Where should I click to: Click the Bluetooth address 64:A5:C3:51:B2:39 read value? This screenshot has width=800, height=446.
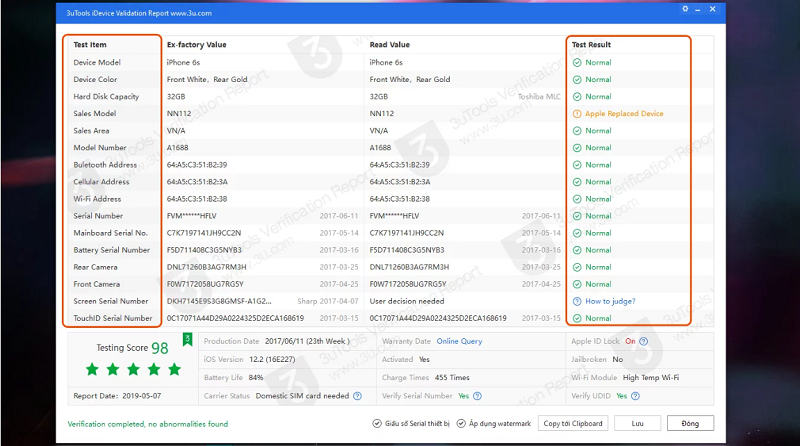tap(399, 165)
